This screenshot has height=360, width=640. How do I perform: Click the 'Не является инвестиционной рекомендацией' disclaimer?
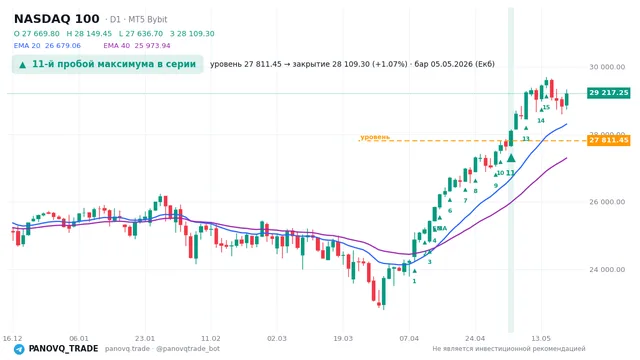pyautogui.click(x=509, y=349)
